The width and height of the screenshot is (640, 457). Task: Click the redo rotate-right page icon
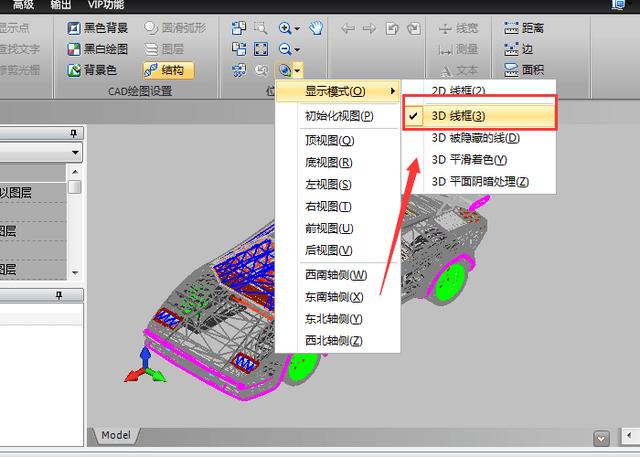[x=413, y=29]
